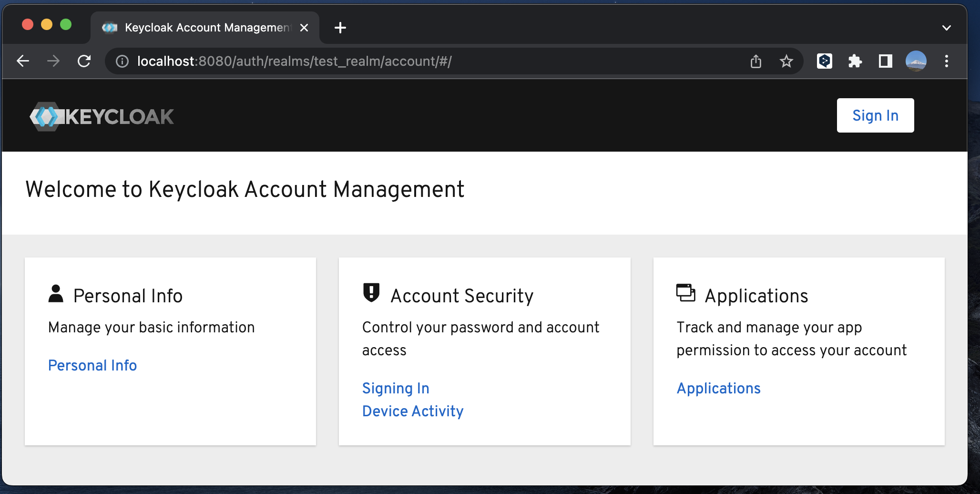Image resolution: width=980 pixels, height=494 pixels.
Task: Open a new browser tab
Action: 340,28
